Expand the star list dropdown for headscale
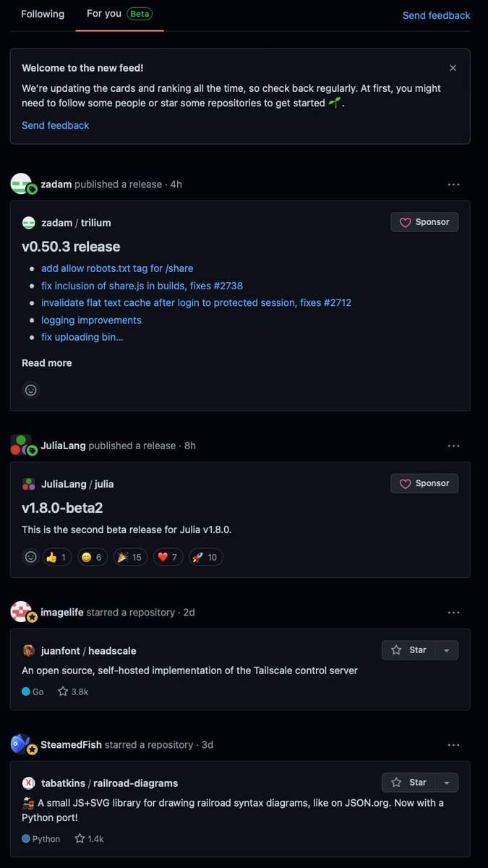 click(447, 650)
